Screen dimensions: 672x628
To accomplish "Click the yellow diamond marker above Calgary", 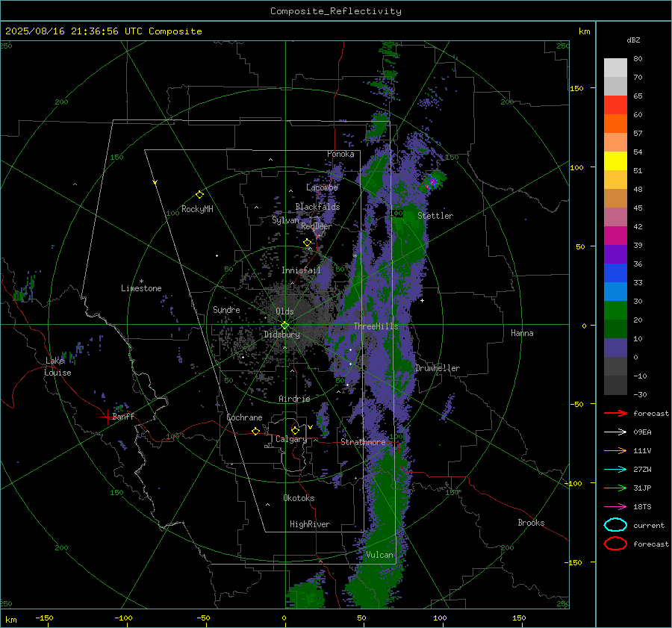I will [x=295, y=430].
